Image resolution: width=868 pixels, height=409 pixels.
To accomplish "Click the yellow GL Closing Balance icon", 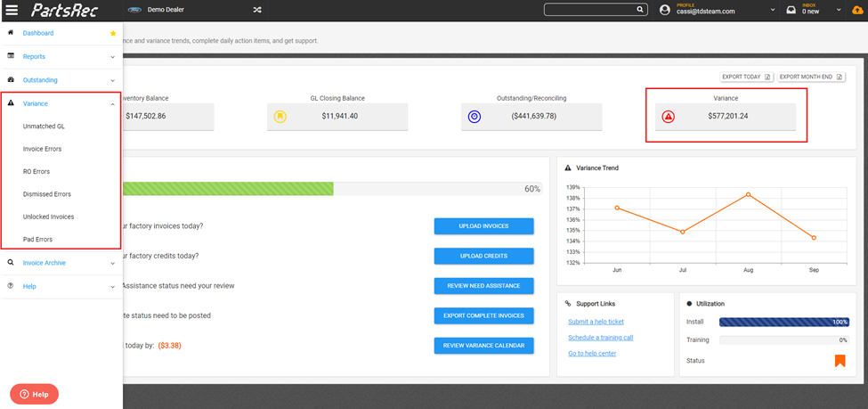I will click(280, 117).
